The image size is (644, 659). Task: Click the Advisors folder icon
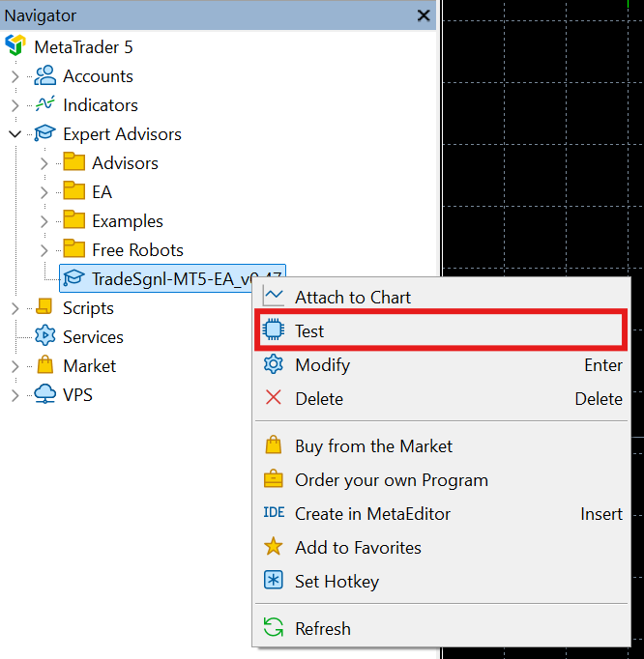[74, 162]
